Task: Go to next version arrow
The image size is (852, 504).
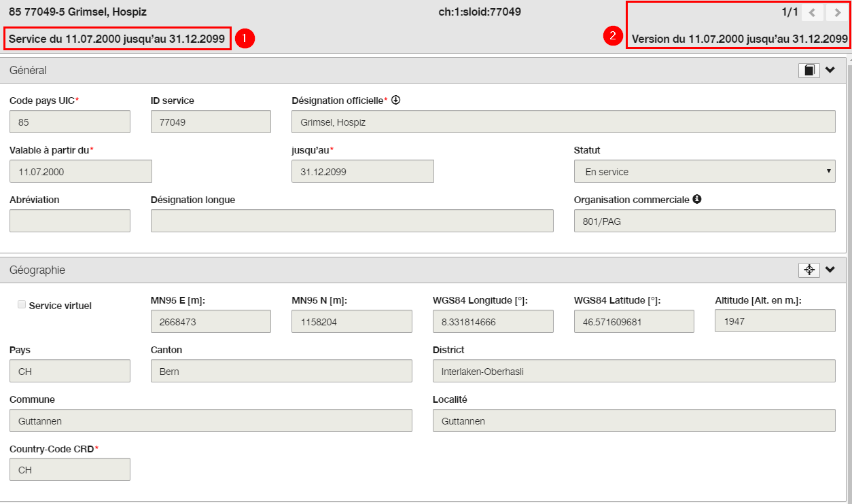Action: coord(836,13)
